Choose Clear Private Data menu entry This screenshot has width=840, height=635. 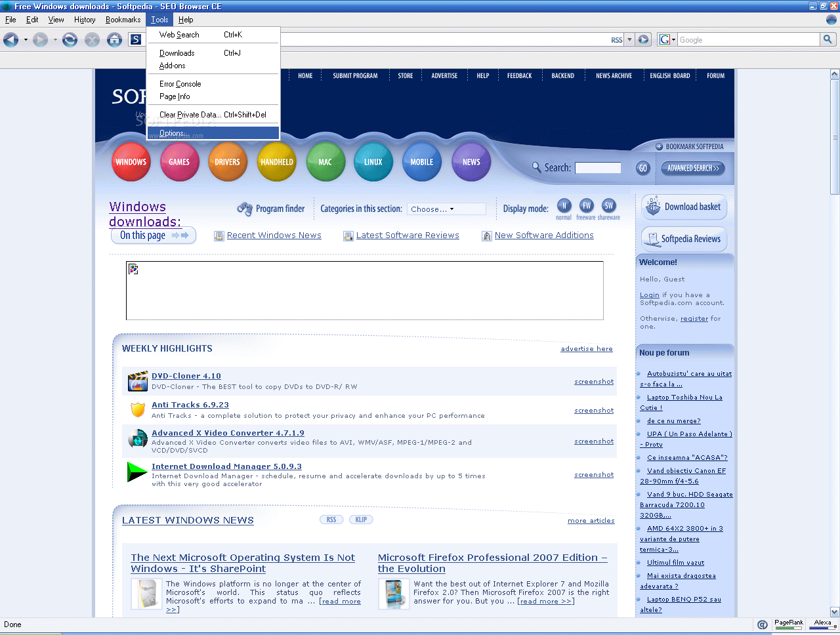213,115
